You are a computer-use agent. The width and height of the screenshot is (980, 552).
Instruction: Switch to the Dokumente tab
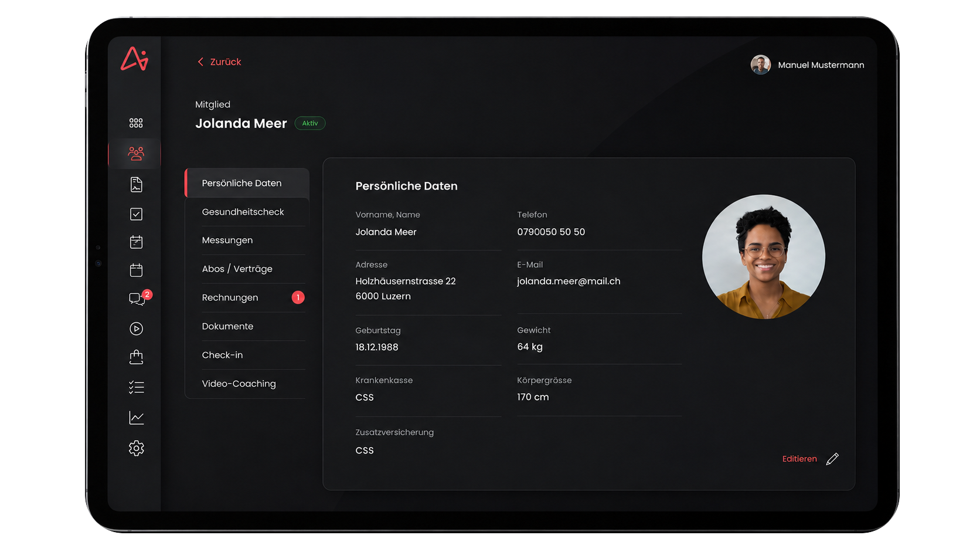(x=247, y=326)
